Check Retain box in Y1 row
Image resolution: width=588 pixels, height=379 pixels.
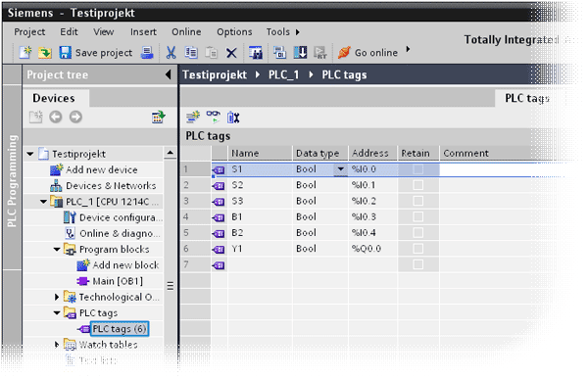pyautogui.click(x=417, y=249)
